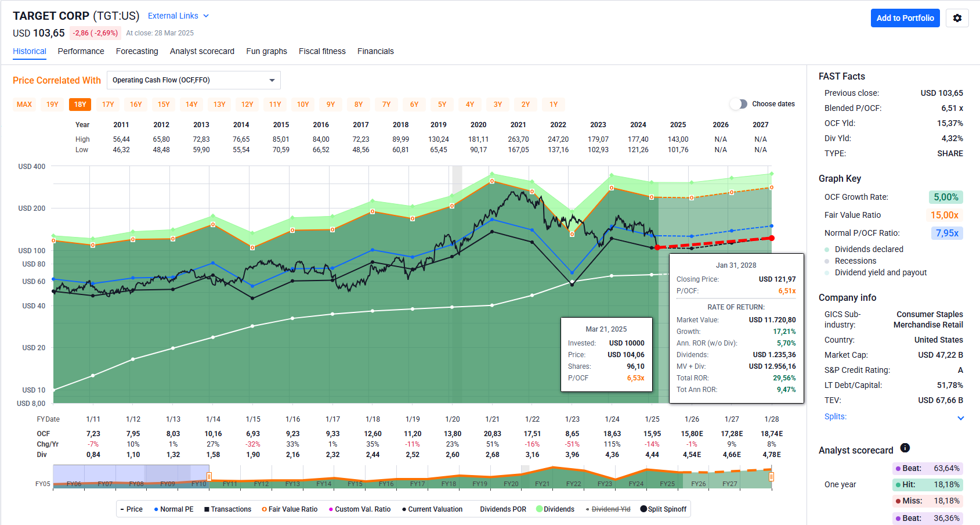
Task: Click the Split Spinoff legend icon
Action: 643,509
